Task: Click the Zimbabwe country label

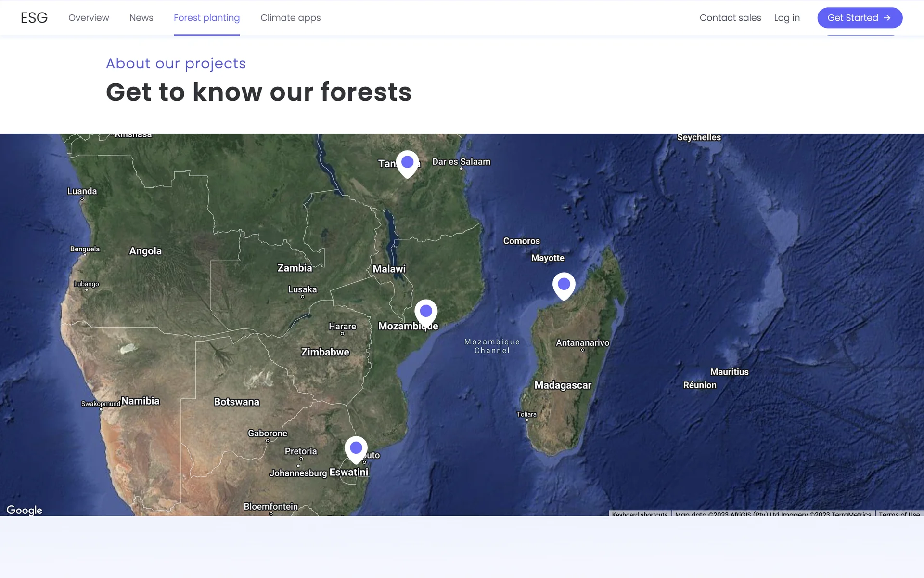Action: tap(325, 352)
